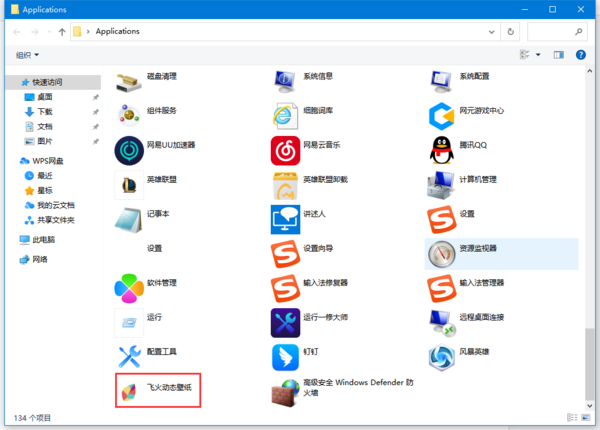Launch 网元游戏中心 app
The image size is (600, 430).
pyautogui.click(x=441, y=116)
